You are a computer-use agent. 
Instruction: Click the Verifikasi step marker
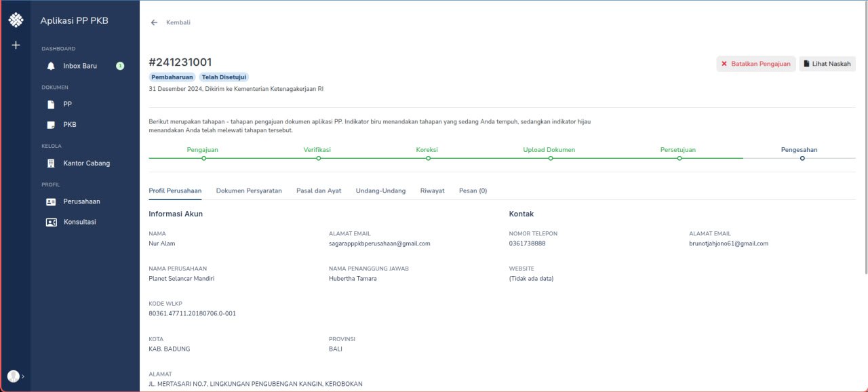coord(318,158)
